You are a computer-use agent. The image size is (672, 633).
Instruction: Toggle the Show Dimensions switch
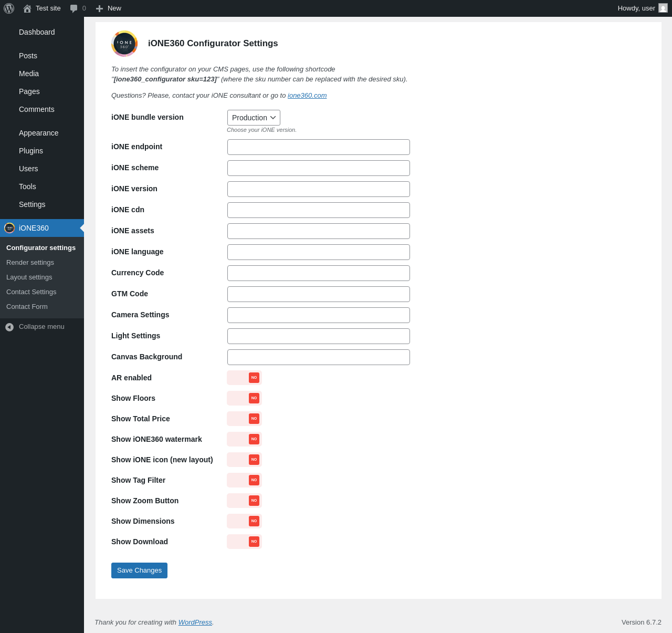(x=244, y=521)
